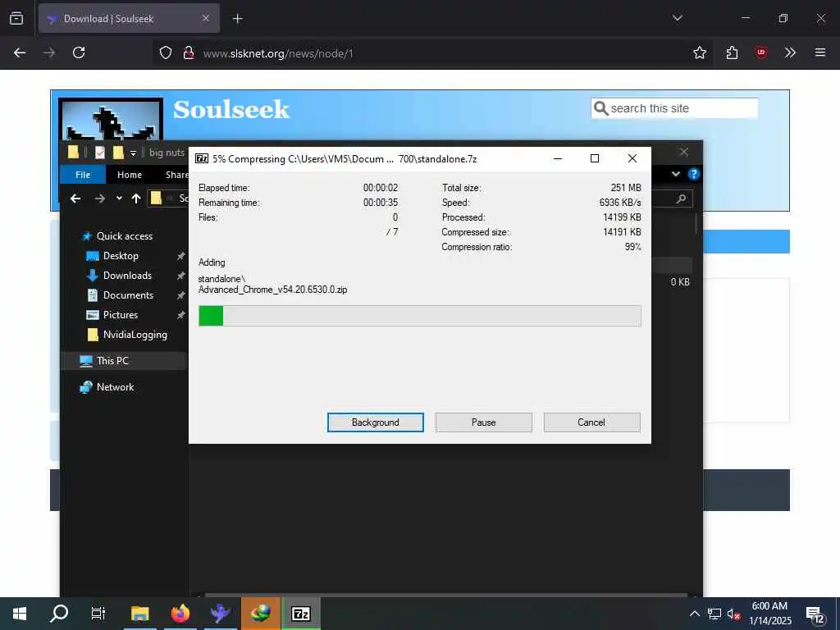Open recent locations dropdown in Explorer
840x630 pixels.
click(119, 199)
